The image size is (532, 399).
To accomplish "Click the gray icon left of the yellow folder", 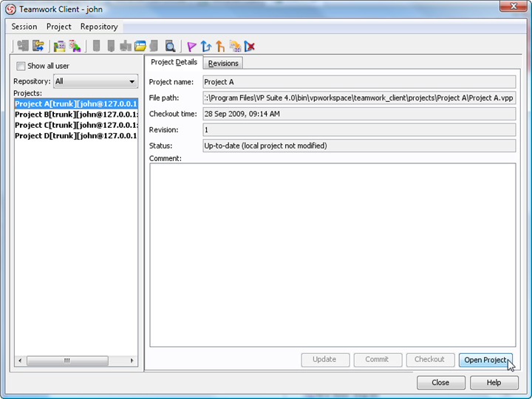I will 125,46.
